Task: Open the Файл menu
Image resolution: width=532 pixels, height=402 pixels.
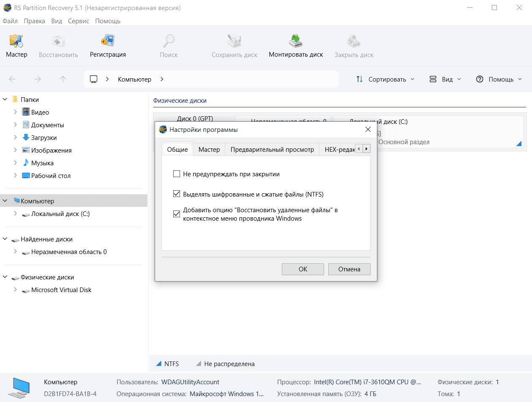Action: click(x=10, y=21)
